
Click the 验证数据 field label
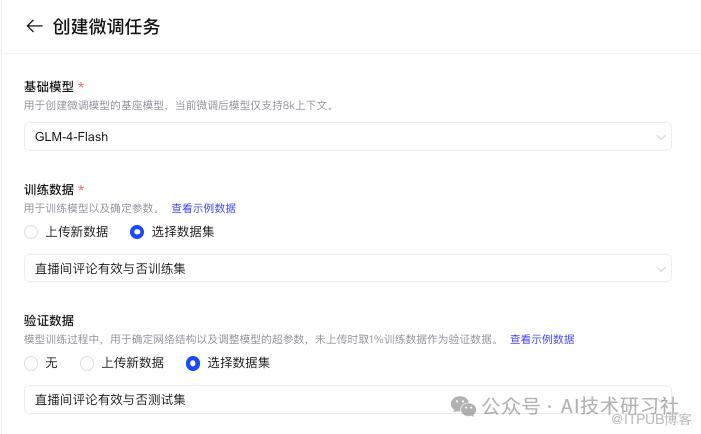point(48,321)
